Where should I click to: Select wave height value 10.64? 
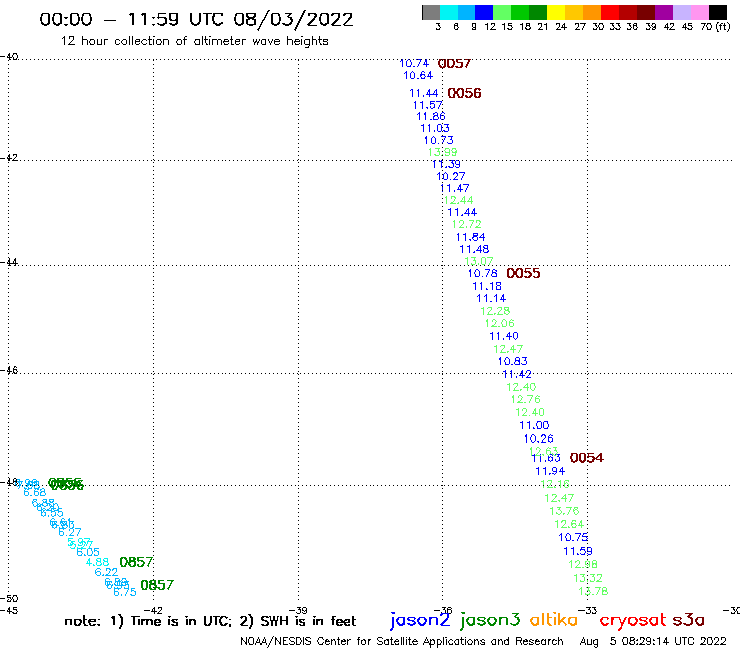(x=418, y=76)
